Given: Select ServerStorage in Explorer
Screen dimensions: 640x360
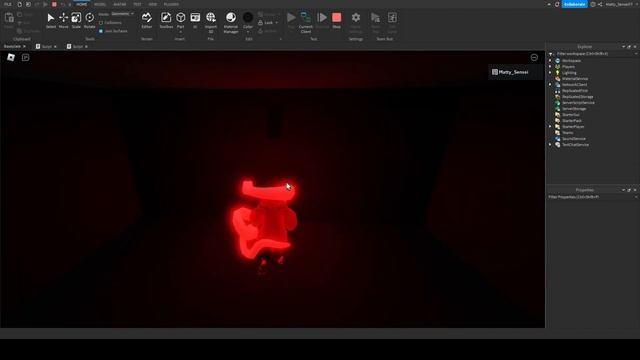Looking at the screenshot, I should pos(574,109).
